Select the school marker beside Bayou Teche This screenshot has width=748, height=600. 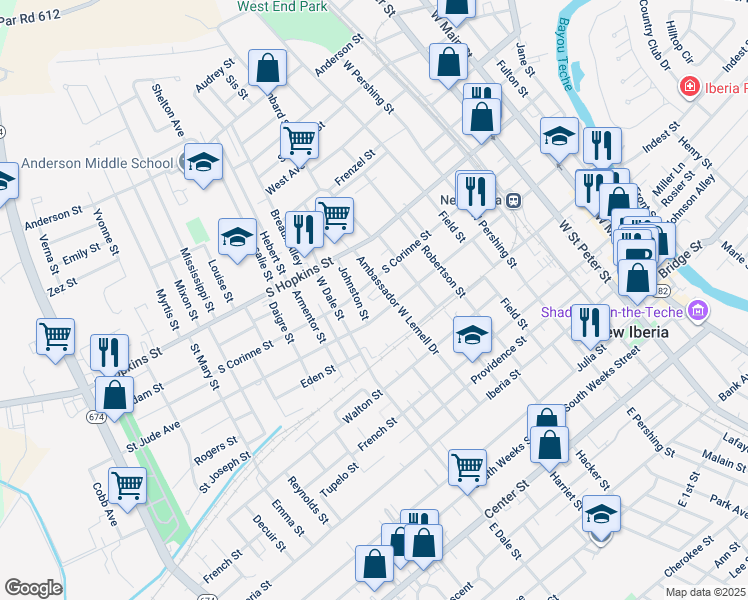coord(559,137)
